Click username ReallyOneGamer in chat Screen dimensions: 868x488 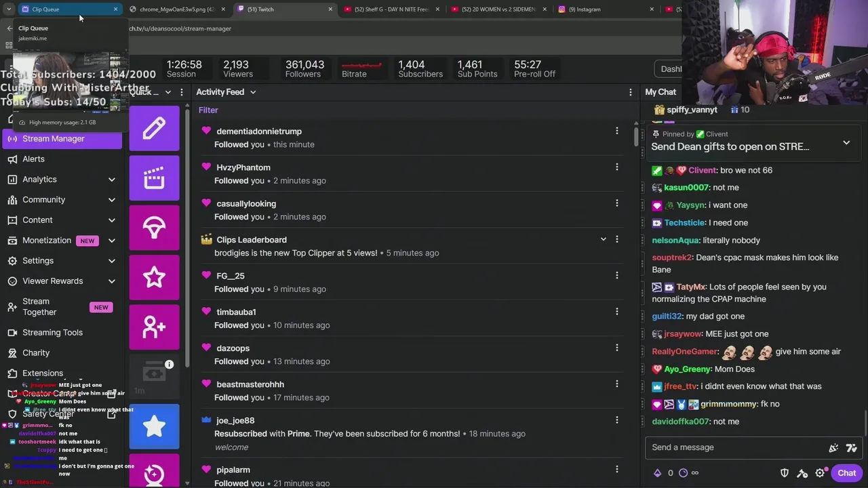684,352
